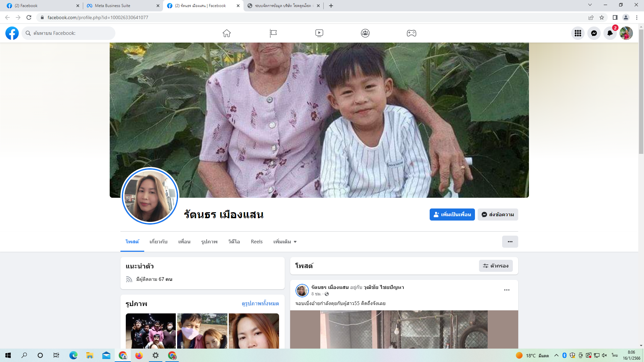Click the Facebook logo
This screenshot has width=644, height=362.
(12, 33)
